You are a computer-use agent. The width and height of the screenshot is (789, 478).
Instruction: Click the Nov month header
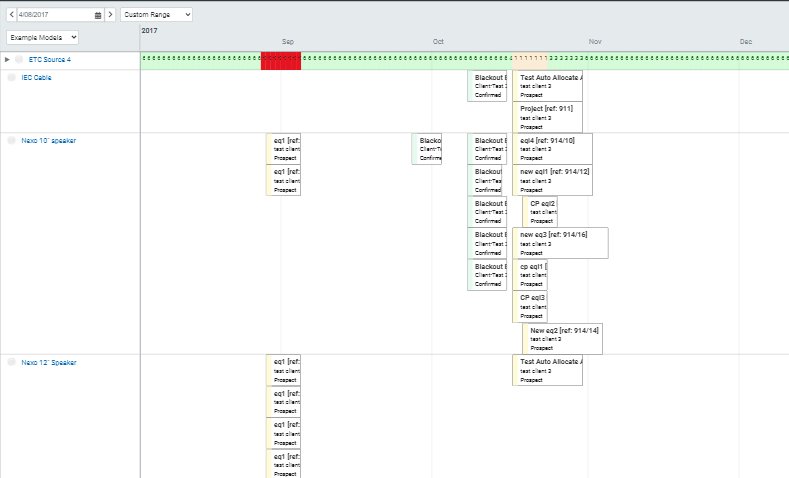pos(595,42)
